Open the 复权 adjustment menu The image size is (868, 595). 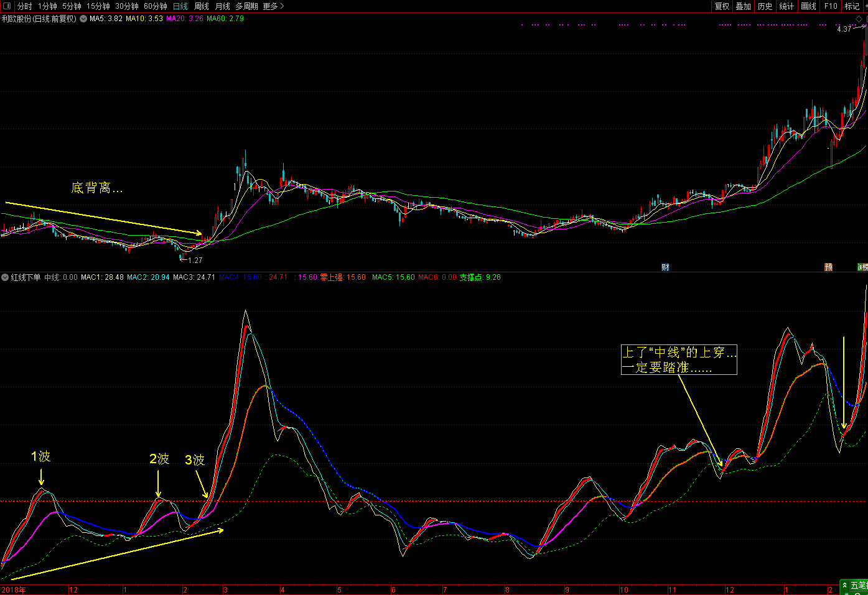coord(722,6)
